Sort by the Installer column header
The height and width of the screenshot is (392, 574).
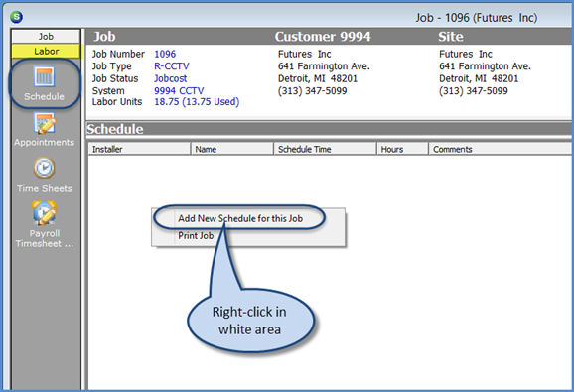click(x=139, y=149)
